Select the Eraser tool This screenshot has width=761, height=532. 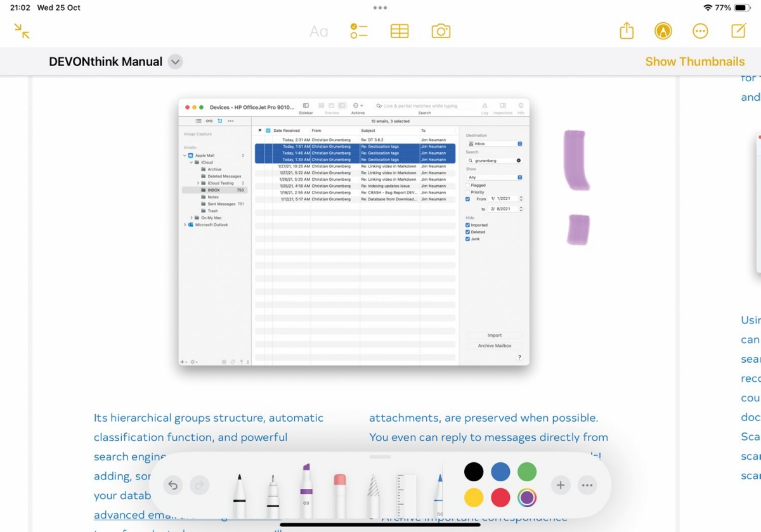[339, 496]
